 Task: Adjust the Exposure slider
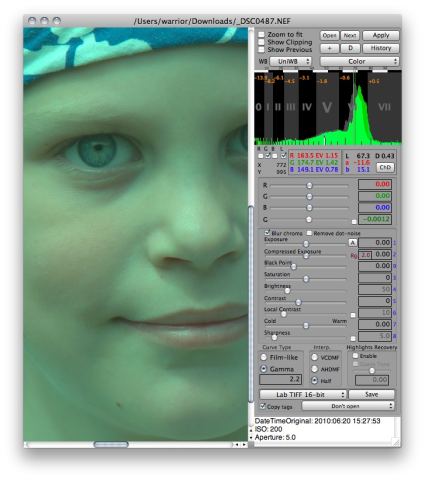click(306, 244)
